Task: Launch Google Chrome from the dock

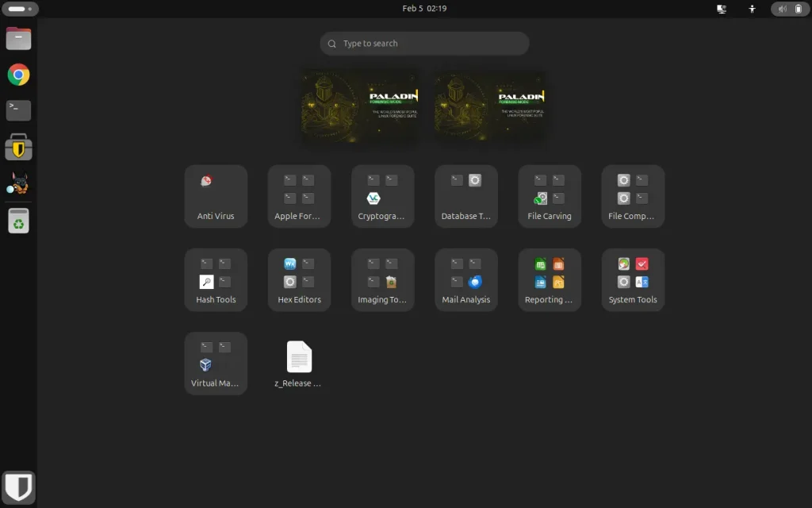Action: [18, 75]
